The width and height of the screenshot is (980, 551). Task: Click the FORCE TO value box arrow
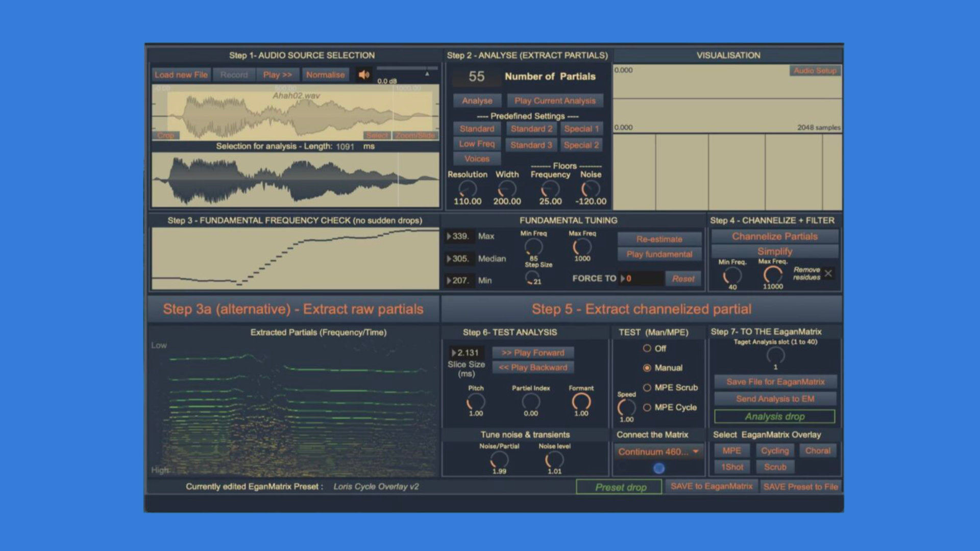[x=623, y=279]
